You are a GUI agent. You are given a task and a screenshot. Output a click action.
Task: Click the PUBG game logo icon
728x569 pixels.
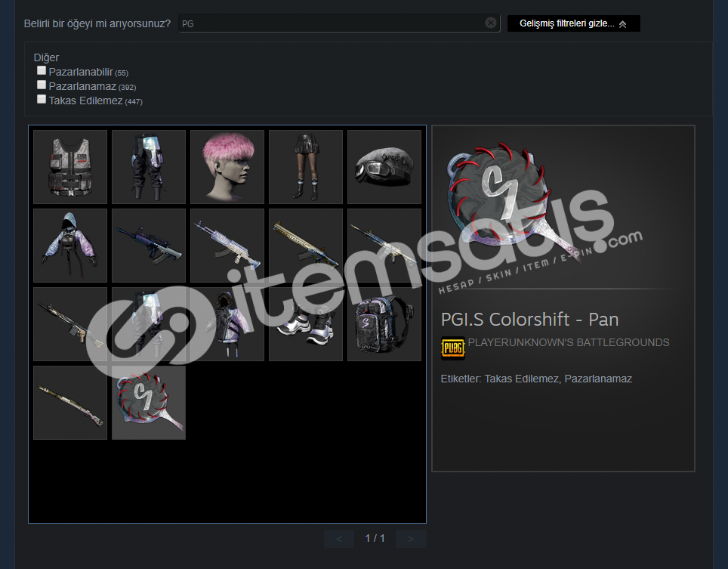[452, 348]
